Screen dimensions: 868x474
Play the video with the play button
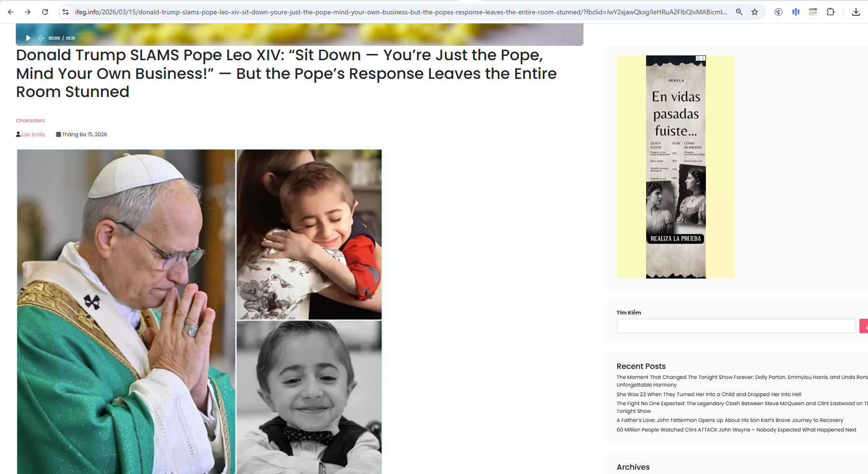click(28, 38)
